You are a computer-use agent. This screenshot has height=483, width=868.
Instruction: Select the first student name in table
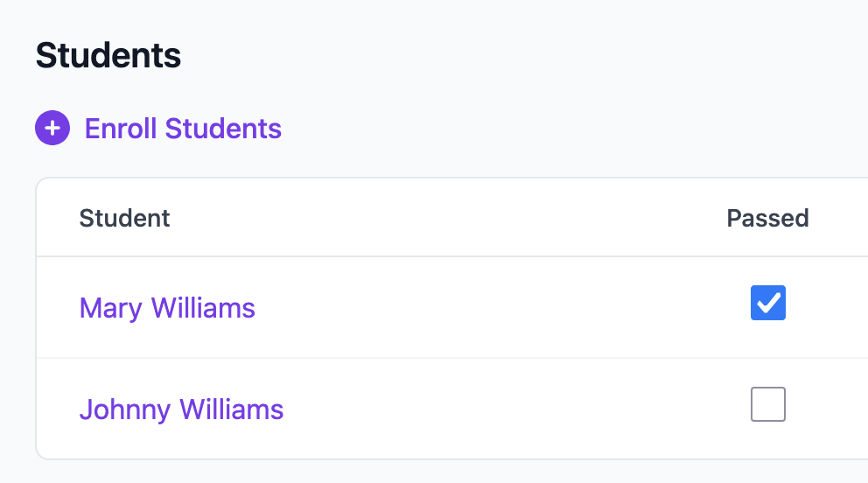pos(167,308)
